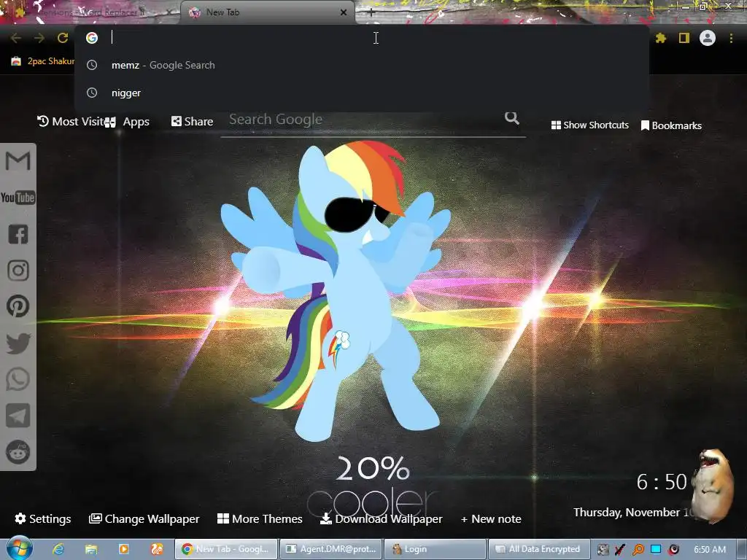Open YouTube shortcut in the sidebar

18,197
